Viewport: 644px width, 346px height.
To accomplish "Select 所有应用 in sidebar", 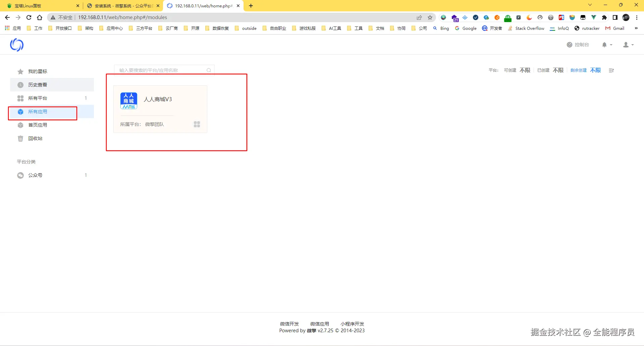I will click(52, 112).
